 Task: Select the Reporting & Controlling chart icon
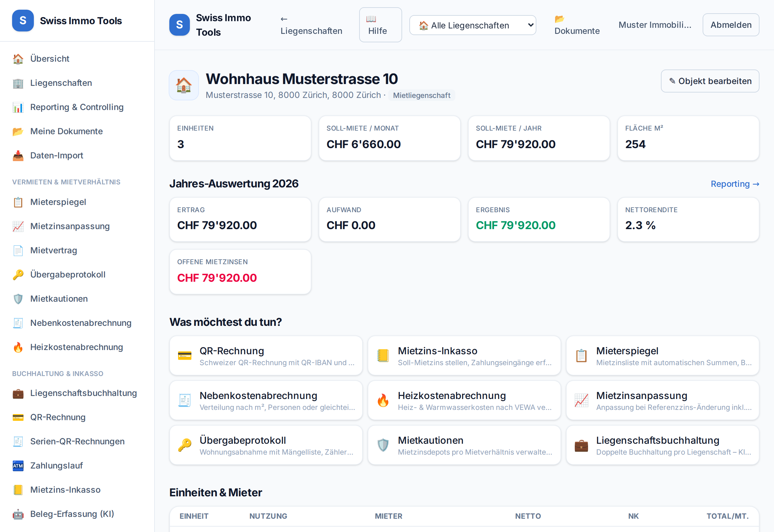(x=18, y=107)
